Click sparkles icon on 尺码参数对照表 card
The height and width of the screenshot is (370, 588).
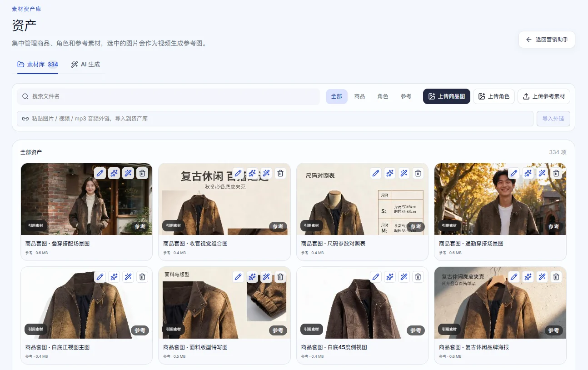point(390,173)
